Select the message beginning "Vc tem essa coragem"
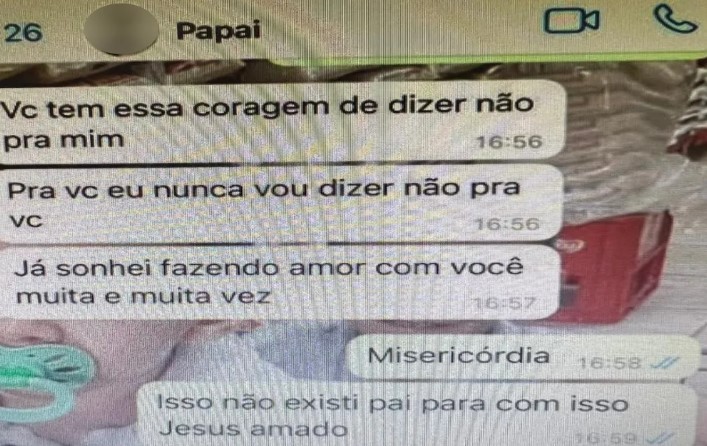707x446 pixels. tap(282, 122)
